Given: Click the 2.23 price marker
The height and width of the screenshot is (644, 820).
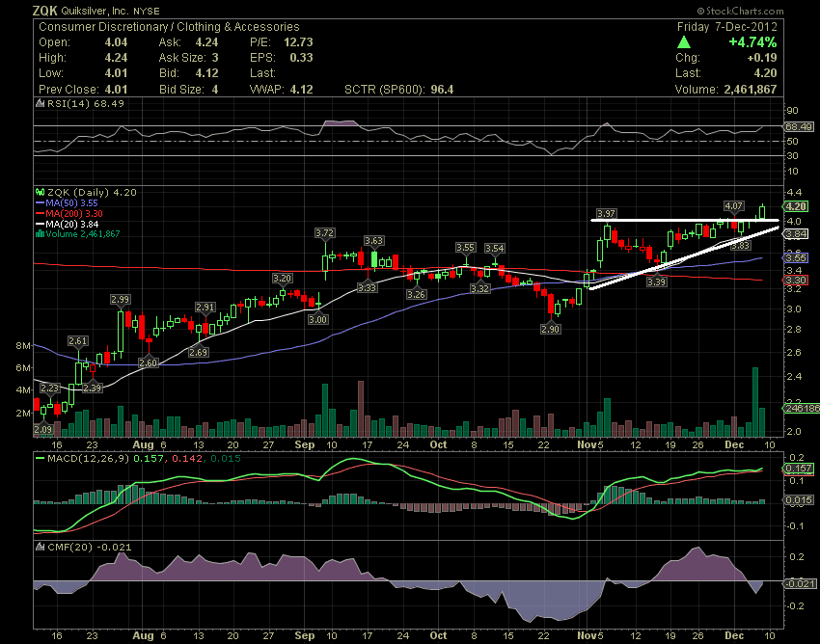Looking at the screenshot, I should 49,388.
